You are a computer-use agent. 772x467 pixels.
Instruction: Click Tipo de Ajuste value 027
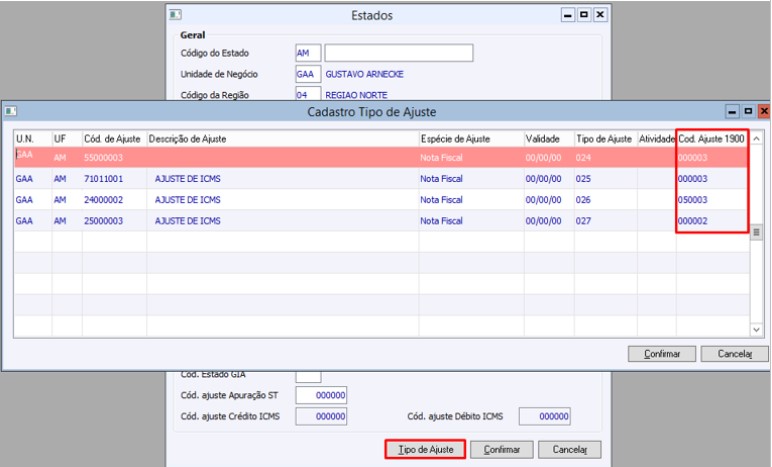point(583,221)
